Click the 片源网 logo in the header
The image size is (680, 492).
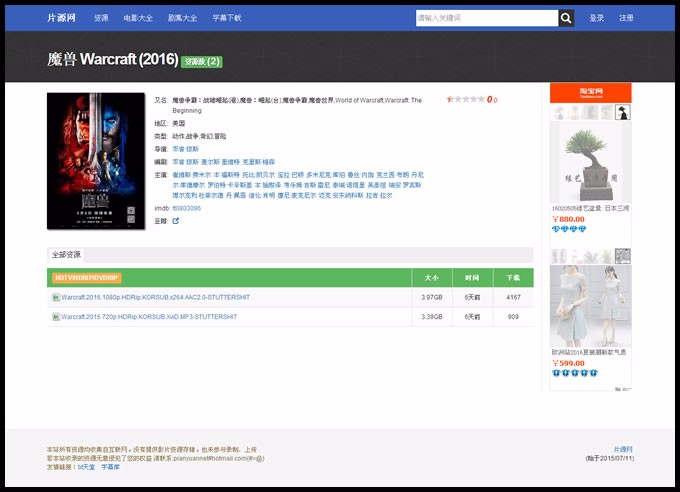coord(61,18)
